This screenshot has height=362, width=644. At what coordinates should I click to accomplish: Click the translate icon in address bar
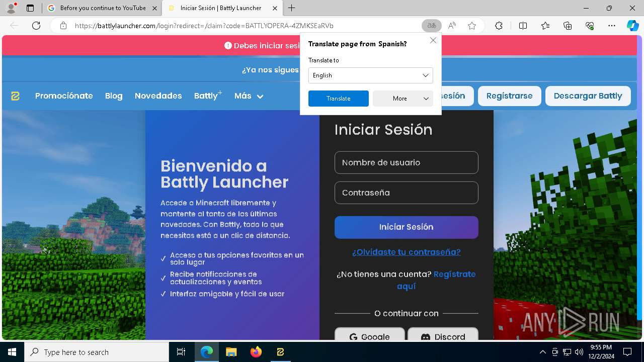tap(432, 26)
